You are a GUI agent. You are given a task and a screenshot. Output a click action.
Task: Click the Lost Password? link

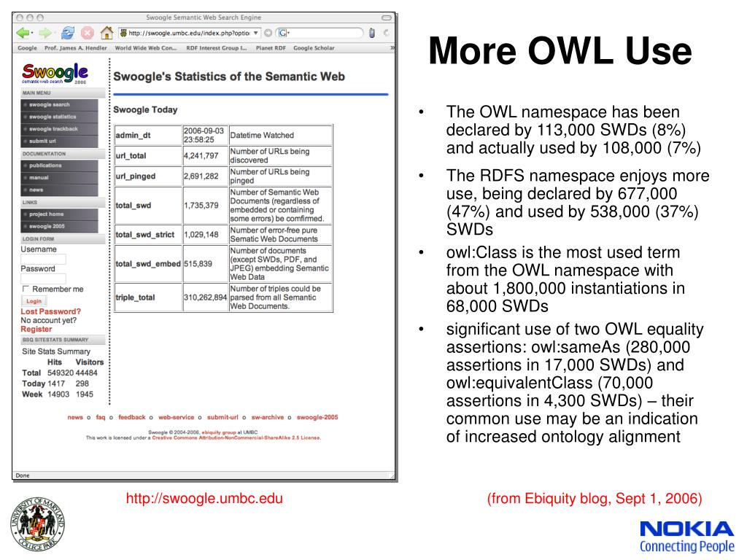click(x=50, y=311)
